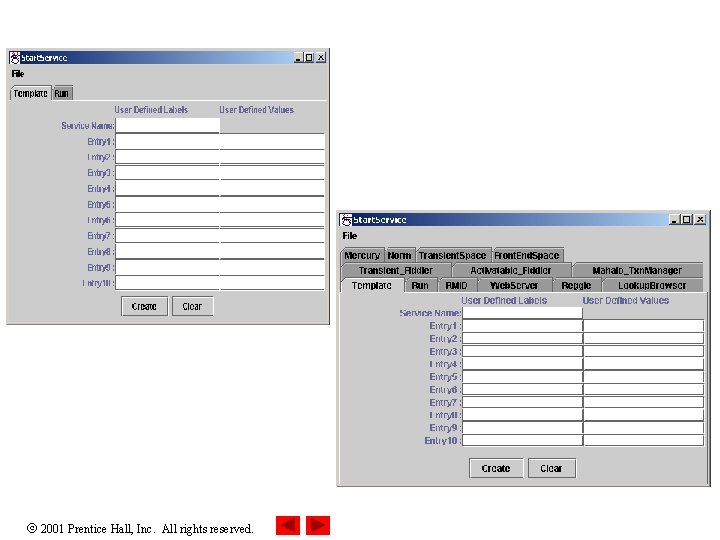
Task: Click Entry9 value field in left window
Action: (x=272, y=267)
